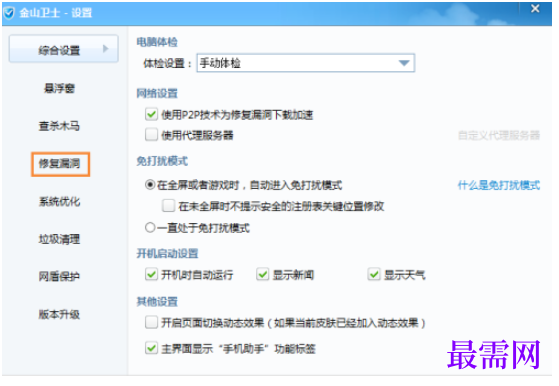The width and height of the screenshot is (559, 386).
Task: Select 一直处于免打扰模式 radio button
Action: click(x=150, y=227)
